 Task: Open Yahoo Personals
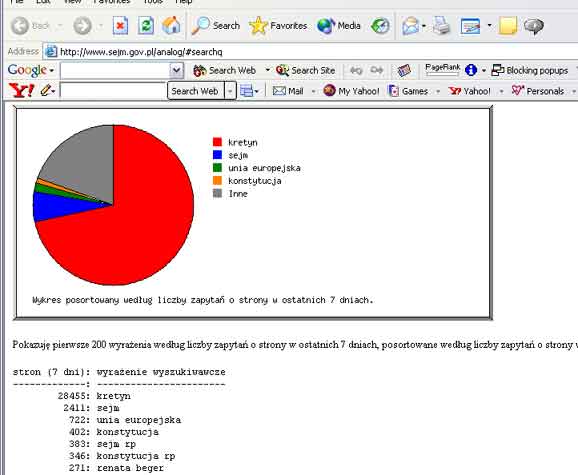(538, 91)
